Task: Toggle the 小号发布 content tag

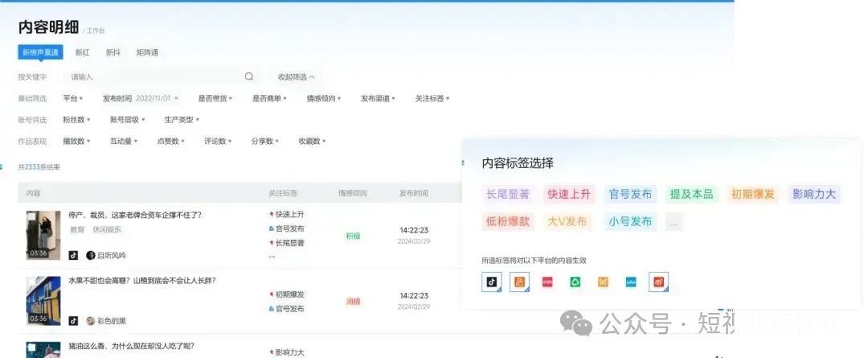Action: coord(630,222)
